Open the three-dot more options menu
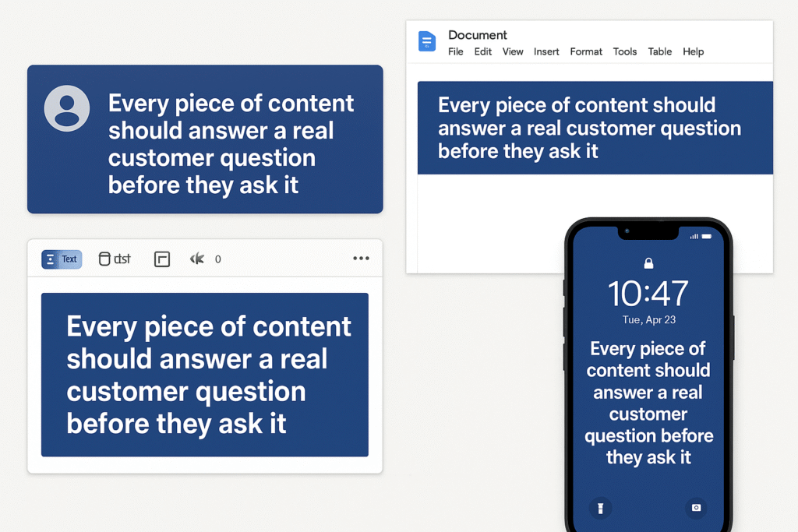798x532 pixels. 361,259
